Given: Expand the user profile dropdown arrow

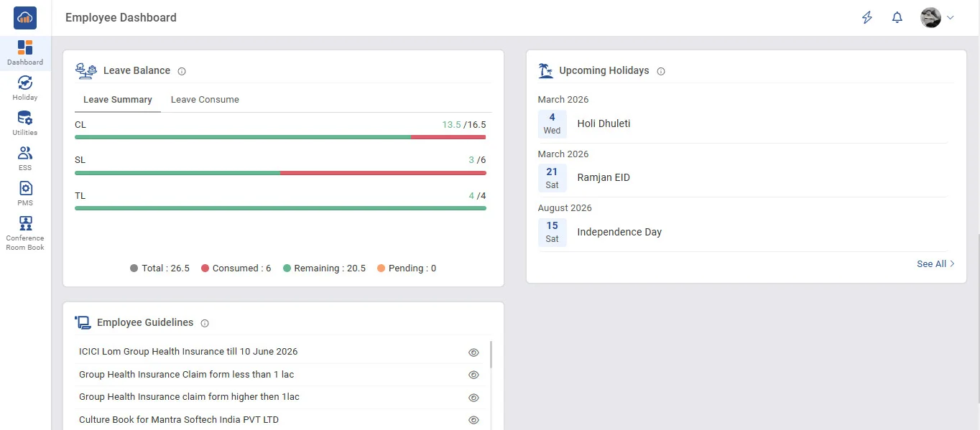Looking at the screenshot, I should tap(951, 18).
